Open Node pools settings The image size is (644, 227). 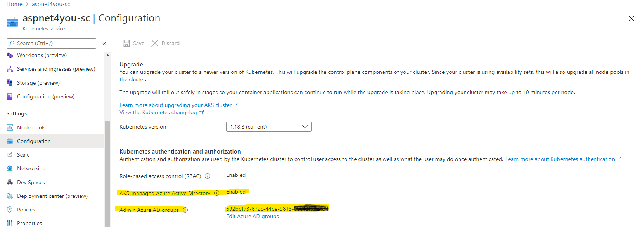coord(31,127)
